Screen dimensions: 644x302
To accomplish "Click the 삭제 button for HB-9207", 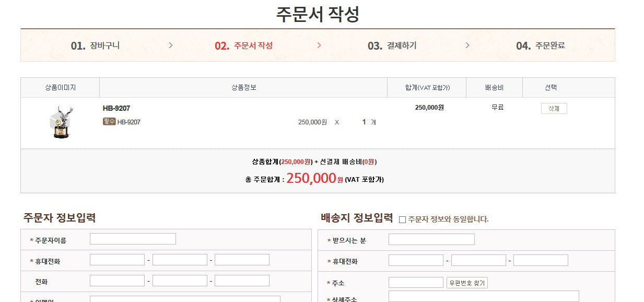I will tap(554, 109).
